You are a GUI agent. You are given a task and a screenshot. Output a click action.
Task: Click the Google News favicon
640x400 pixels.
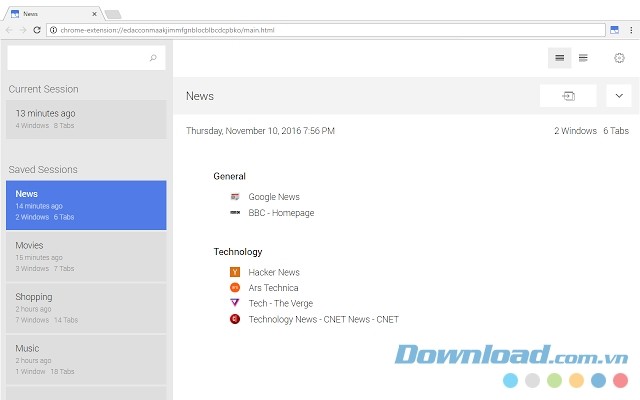pos(235,197)
